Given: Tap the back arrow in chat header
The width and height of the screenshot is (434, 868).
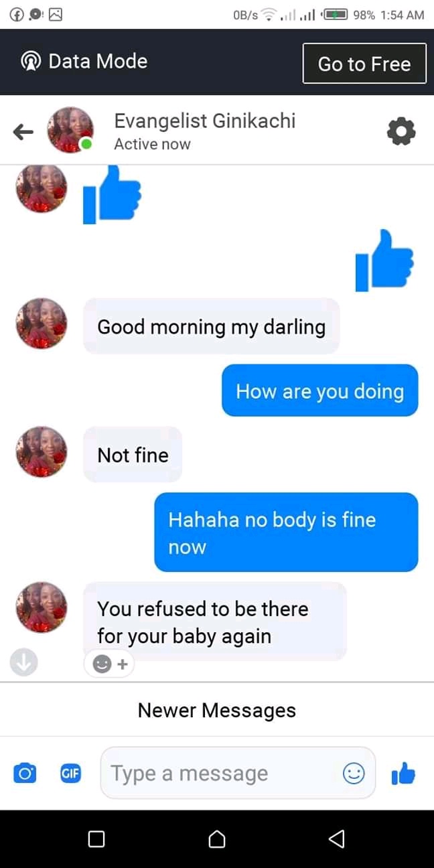Looking at the screenshot, I should [x=23, y=132].
